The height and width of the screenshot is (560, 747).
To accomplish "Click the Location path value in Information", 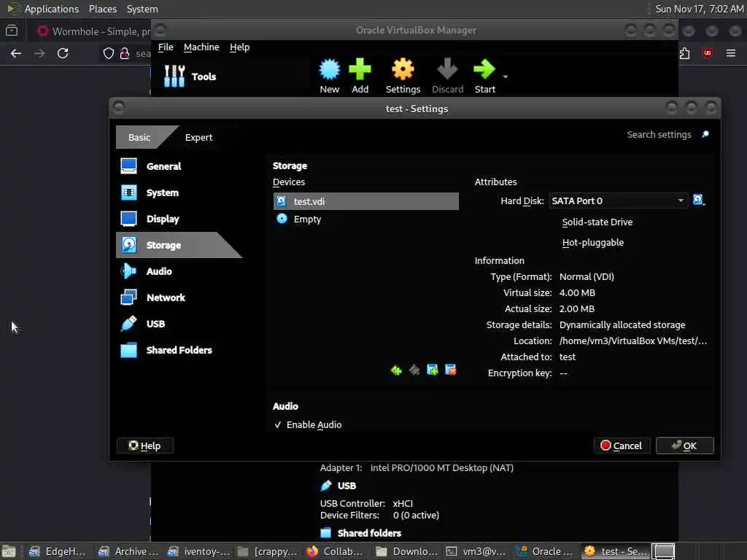I will point(633,341).
